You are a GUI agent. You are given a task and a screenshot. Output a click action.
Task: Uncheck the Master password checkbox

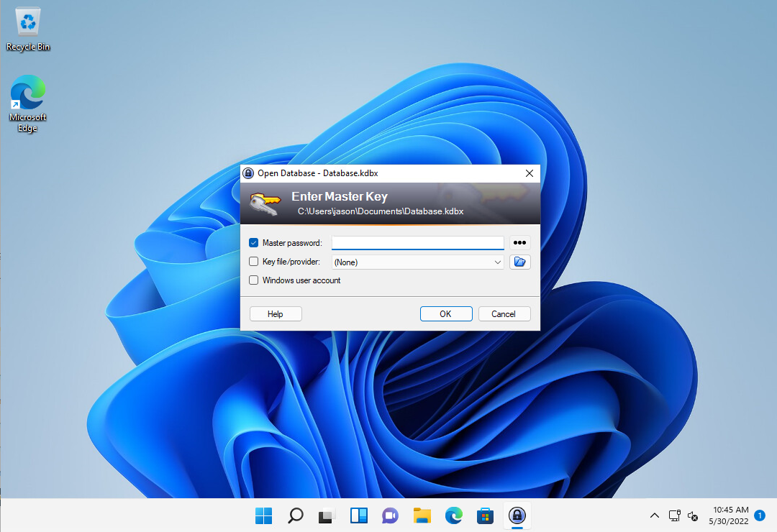click(x=253, y=243)
